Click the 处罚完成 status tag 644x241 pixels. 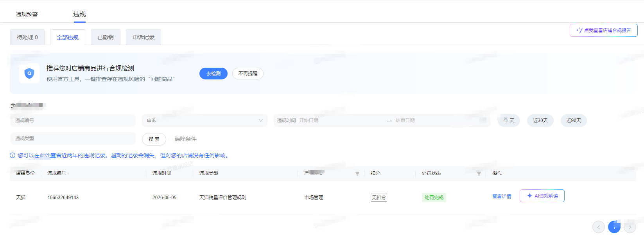434,198
